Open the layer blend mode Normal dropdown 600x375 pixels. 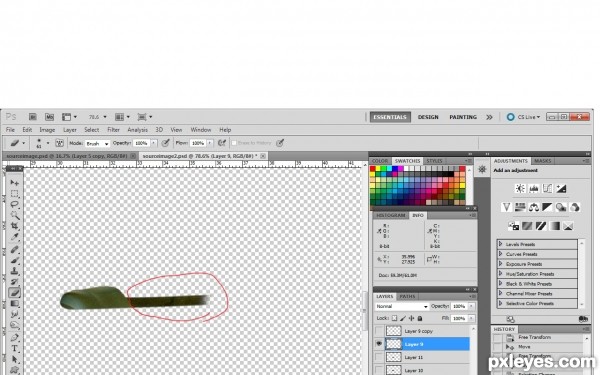click(x=401, y=306)
